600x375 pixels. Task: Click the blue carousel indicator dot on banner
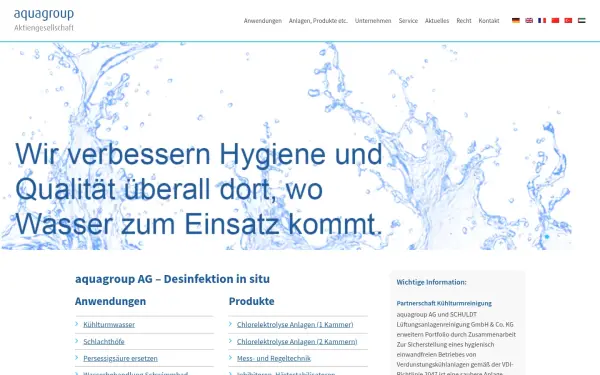point(547,237)
